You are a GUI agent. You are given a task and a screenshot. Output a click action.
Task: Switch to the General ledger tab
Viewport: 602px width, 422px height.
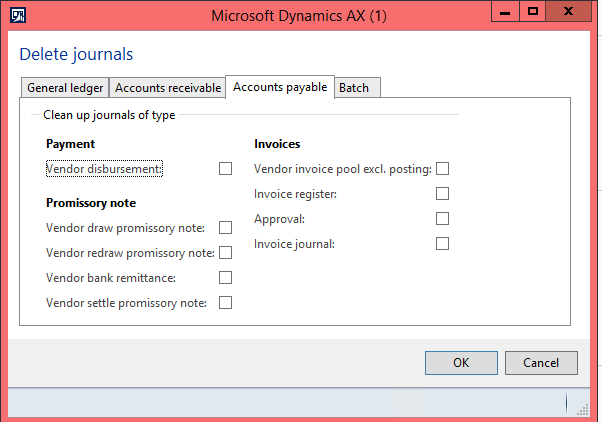tap(65, 88)
